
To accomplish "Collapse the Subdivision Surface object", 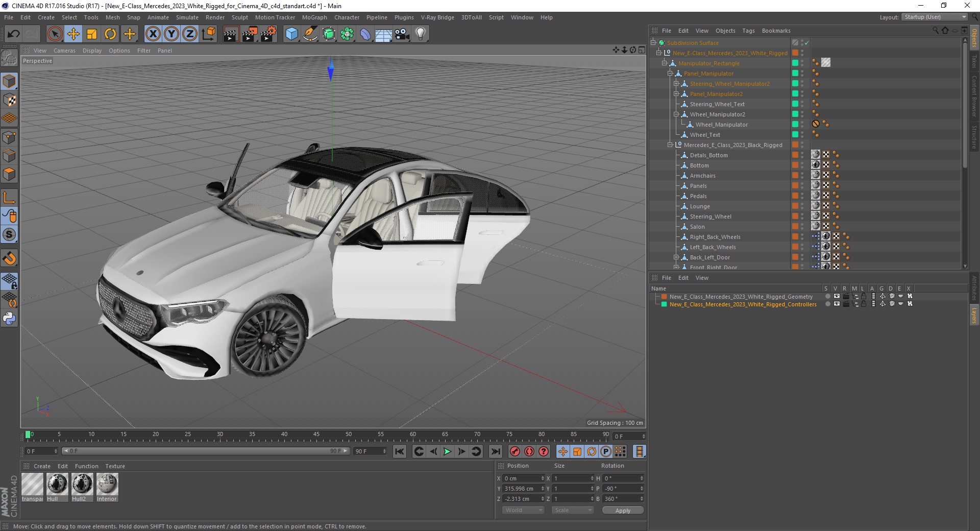I will (653, 43).
